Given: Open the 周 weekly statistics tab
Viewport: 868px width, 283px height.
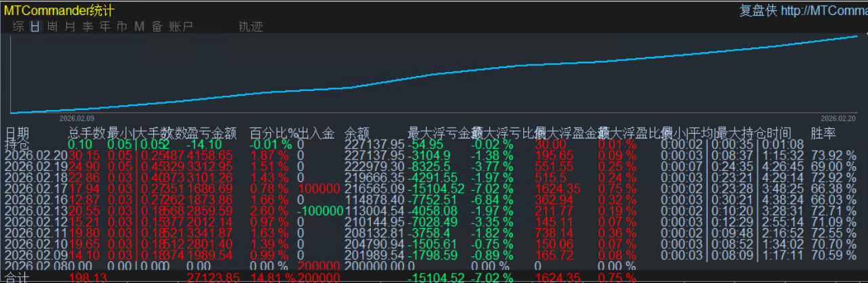Looking at the screenshot, I should point(53,26).
